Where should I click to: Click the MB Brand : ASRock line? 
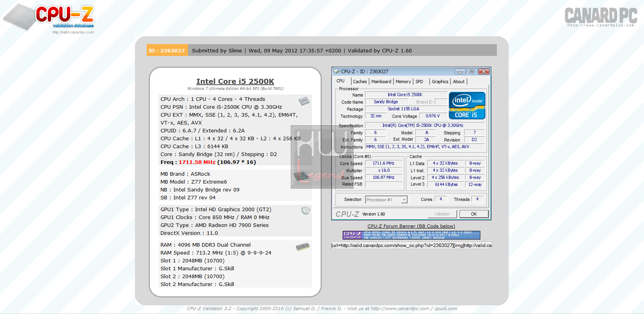tap(185, 174)
